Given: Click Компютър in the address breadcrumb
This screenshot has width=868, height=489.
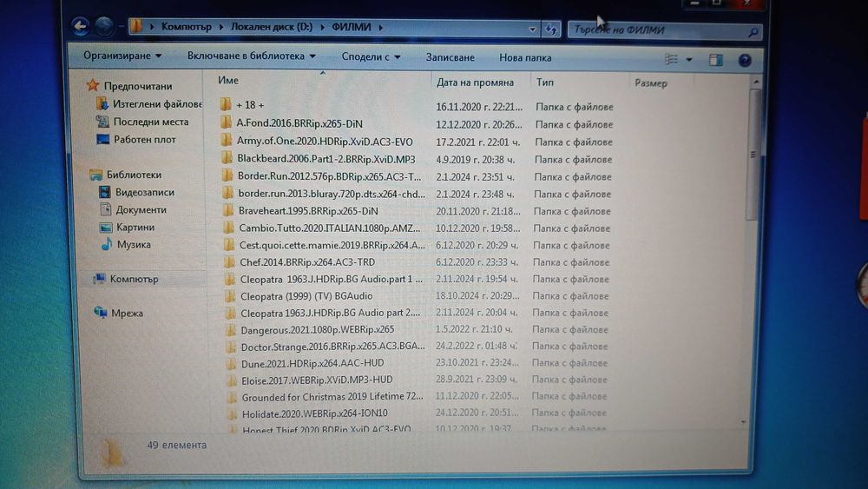Looking at the screenshot, I should pyautogui.click(x=186, y=27).
